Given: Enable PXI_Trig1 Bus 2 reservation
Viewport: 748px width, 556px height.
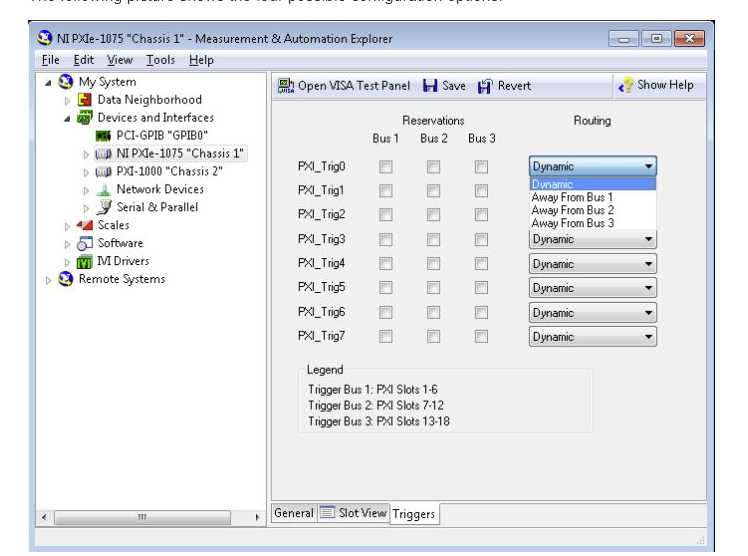Looking at the screenshot, I should pyautogui.click(x=433, y=191).
